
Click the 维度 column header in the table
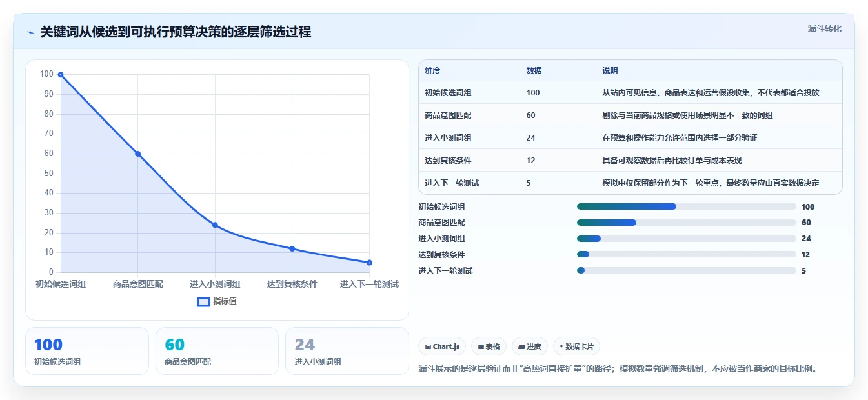coord(432,71)
